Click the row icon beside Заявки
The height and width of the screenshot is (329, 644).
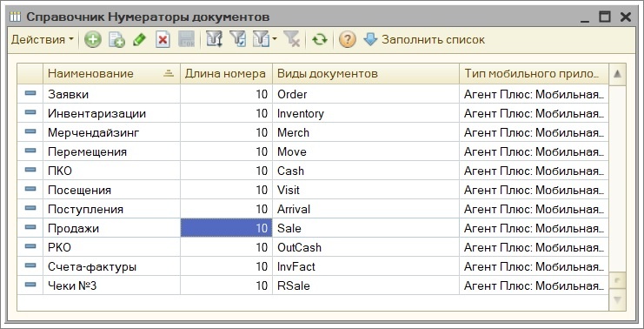click(30, 93)
